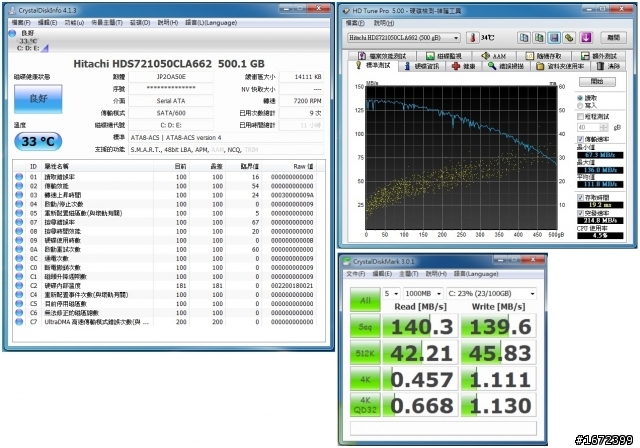Switch to the 健康 health tab
640x448 pixels.
(x=464, y=66)
